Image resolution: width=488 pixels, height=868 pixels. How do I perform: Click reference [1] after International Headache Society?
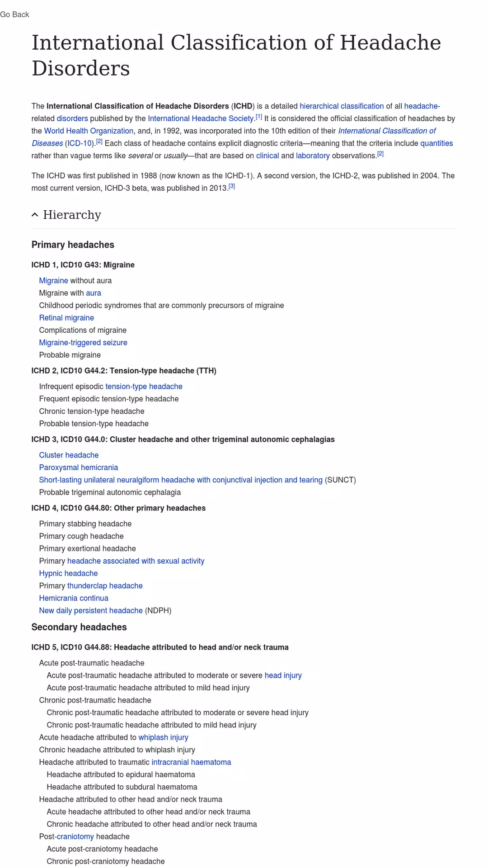coord(259,117)
